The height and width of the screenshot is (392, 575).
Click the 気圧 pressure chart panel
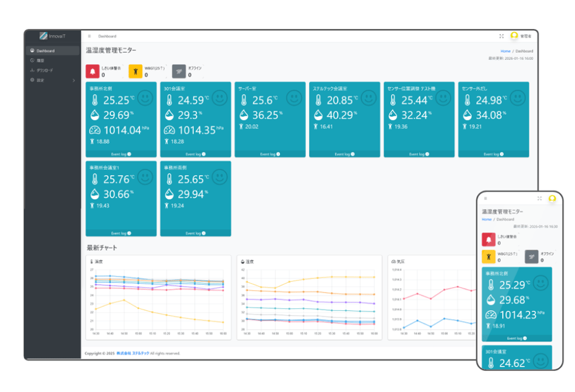433,297
